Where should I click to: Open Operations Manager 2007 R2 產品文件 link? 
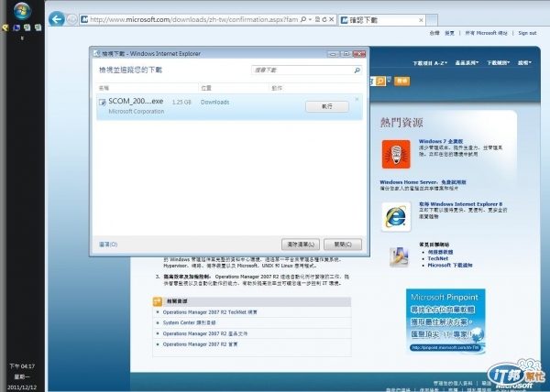204,333
